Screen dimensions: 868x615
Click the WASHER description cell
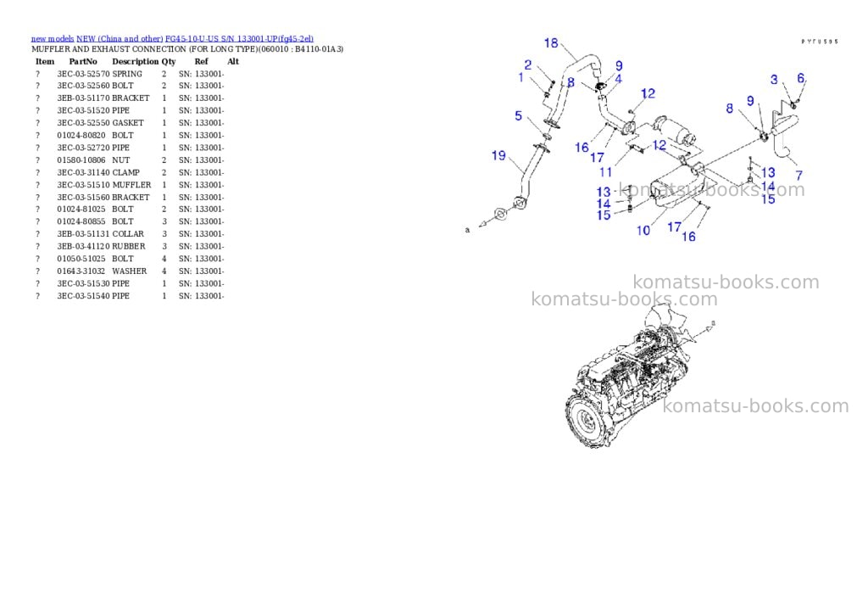point(130,271)
